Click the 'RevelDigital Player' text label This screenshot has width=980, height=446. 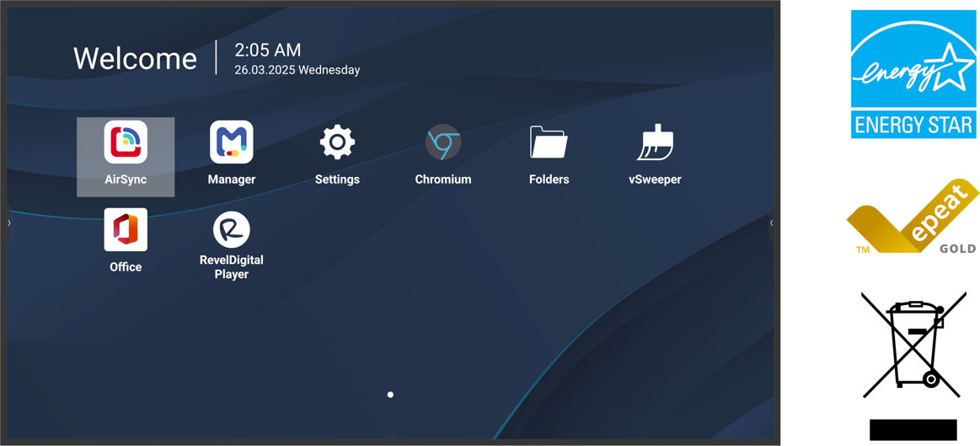pyautogui.click(x=231, y=267)
